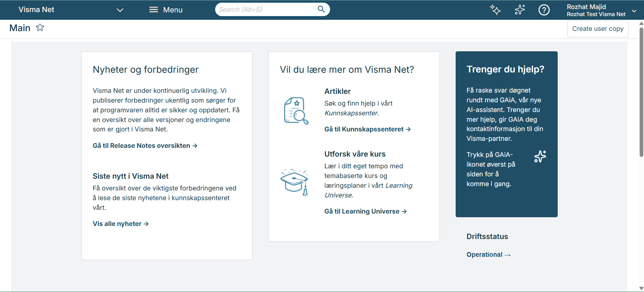Click the Artikler heading text
Screen dimensions: 644x292
tap(337, 92)
